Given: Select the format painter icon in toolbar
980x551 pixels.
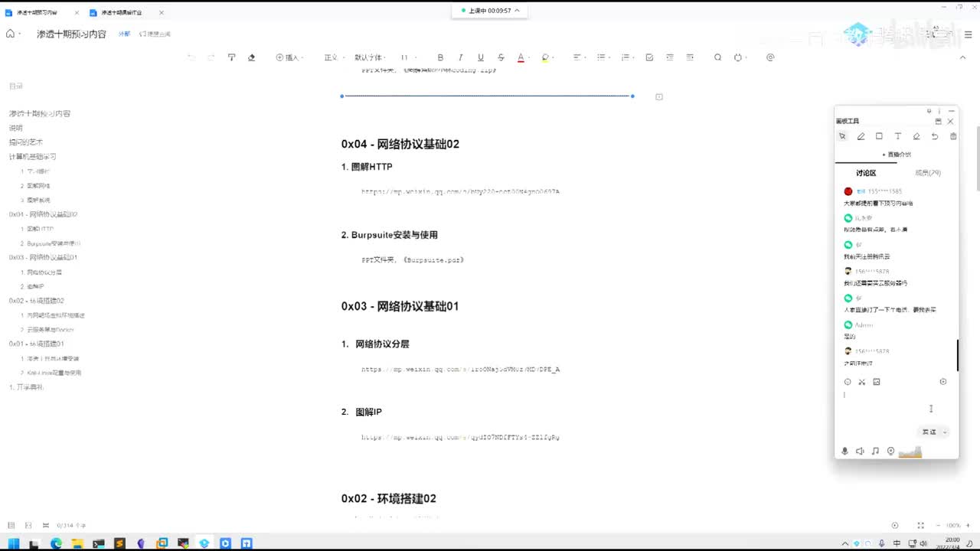Looking at the screenshot, I should click(231, 57).
